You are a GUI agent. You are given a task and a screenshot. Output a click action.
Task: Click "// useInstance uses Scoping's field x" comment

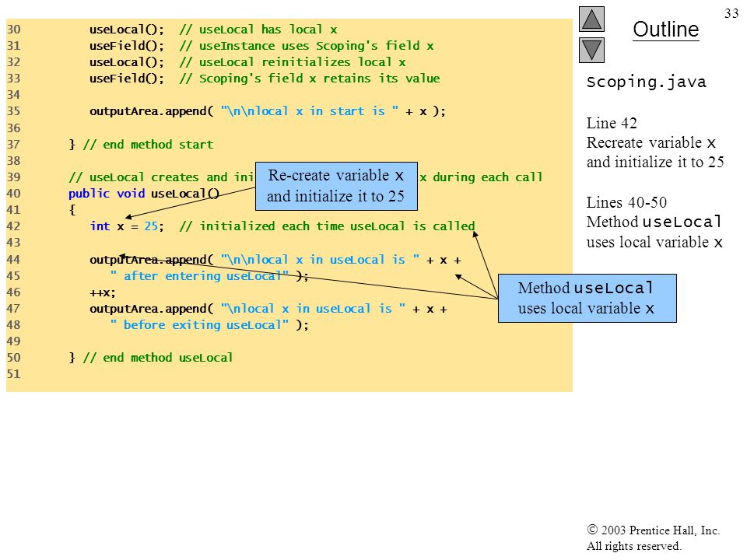pyautogui.click(x=307, y=46)
